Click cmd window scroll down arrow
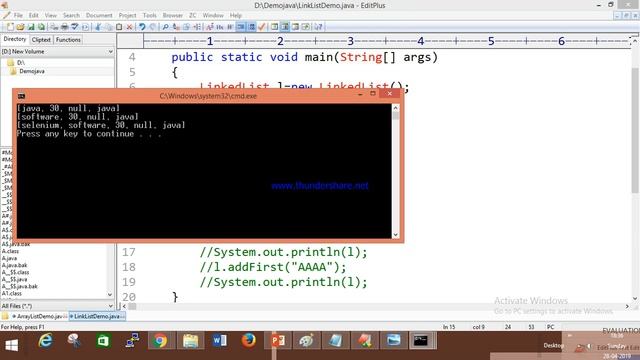The image size is (640, 360). tap(395, 235)
